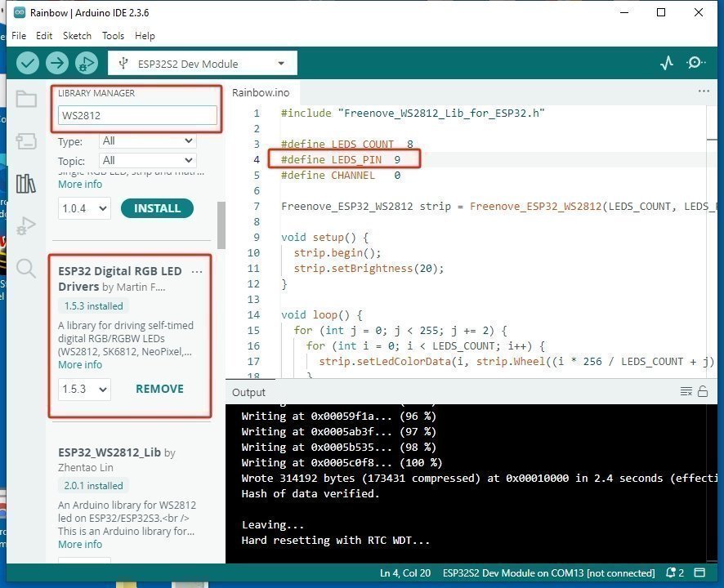This screenshot has height=588, width=724.
Task: Expand the ESP32S2 Dev Module board selector
Action: point(202,64)
